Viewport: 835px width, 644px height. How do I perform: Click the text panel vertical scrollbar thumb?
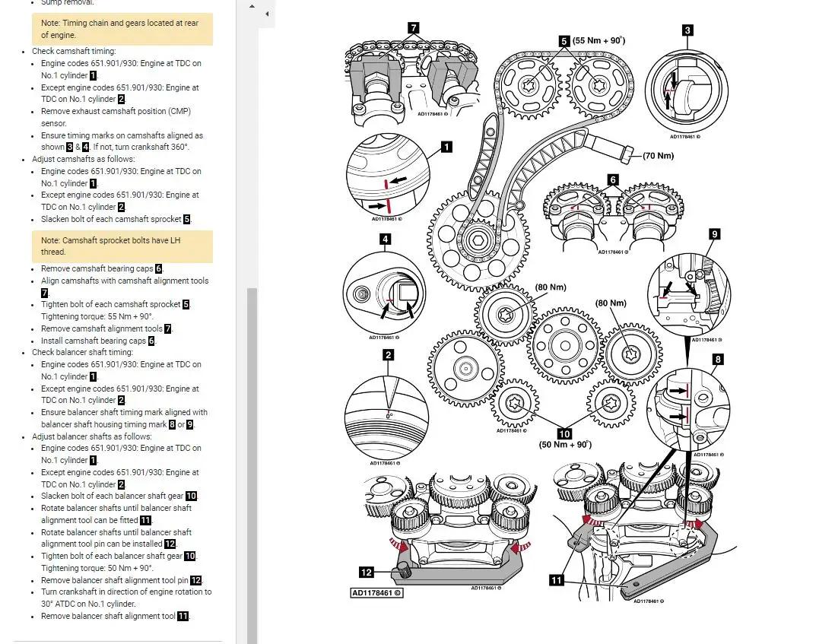[252, 465]
